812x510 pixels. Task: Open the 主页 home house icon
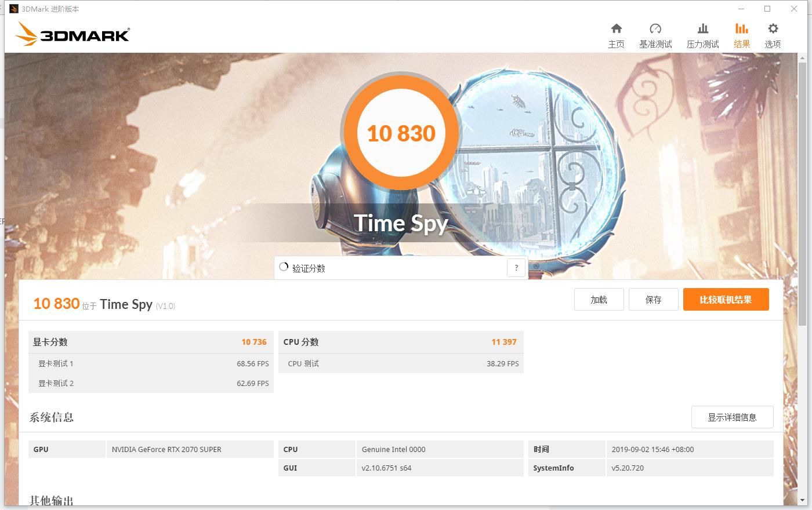click(617, 28)
